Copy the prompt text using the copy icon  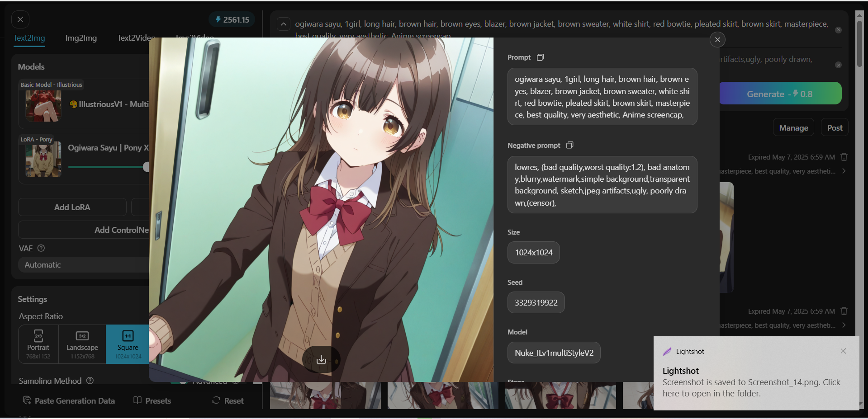click(540, 57)
